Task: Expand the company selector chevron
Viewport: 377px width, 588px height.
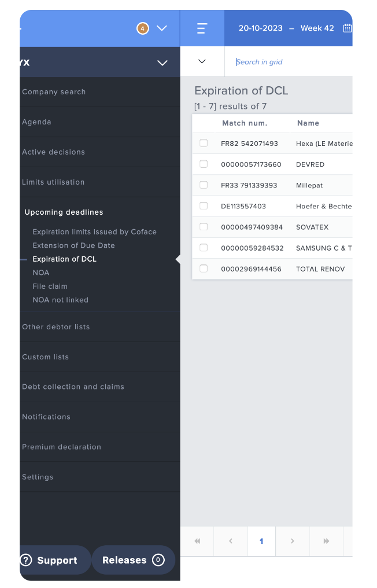Action: point(162,63)
